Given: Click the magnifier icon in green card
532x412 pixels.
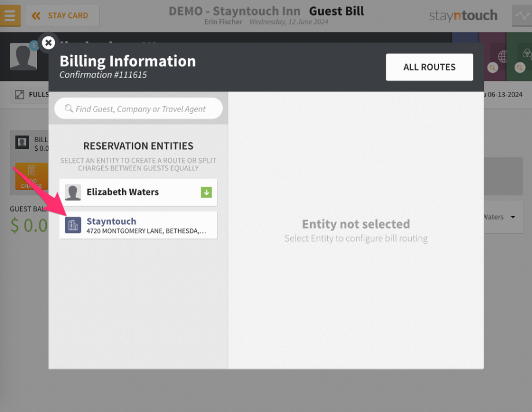Looking at the screenshot, I should pos(520,68).
